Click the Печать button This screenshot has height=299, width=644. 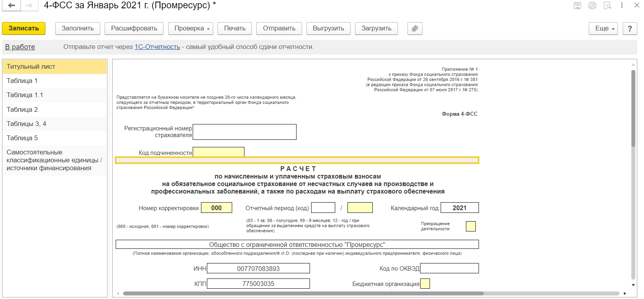click(x=235, y=28)
